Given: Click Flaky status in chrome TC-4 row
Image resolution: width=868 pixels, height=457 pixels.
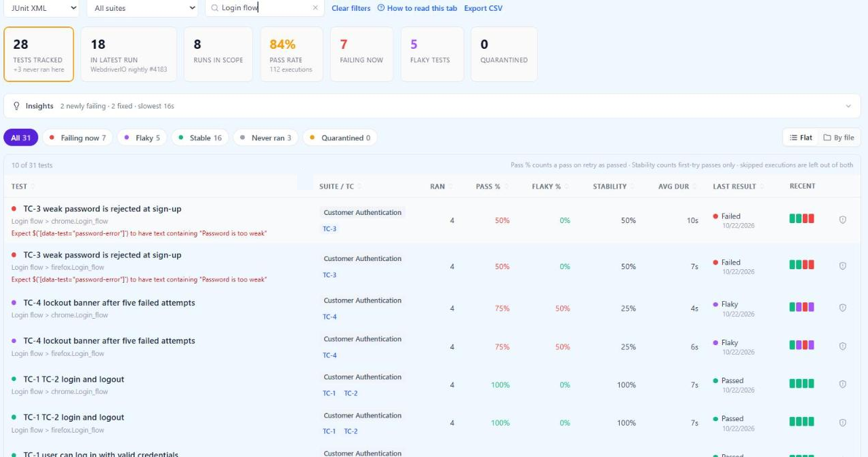Looking at the screenshot, I should [x=730, y=304].
